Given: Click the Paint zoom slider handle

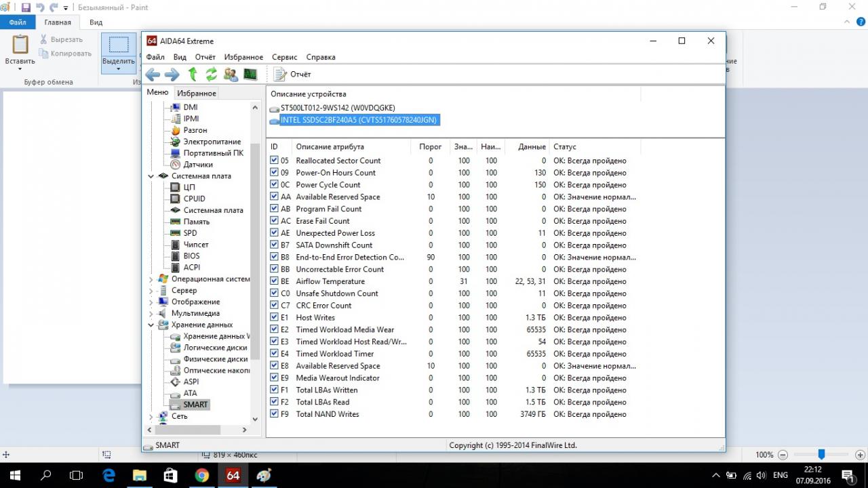Looking at the screenshot, I should (x=821, y=455).
